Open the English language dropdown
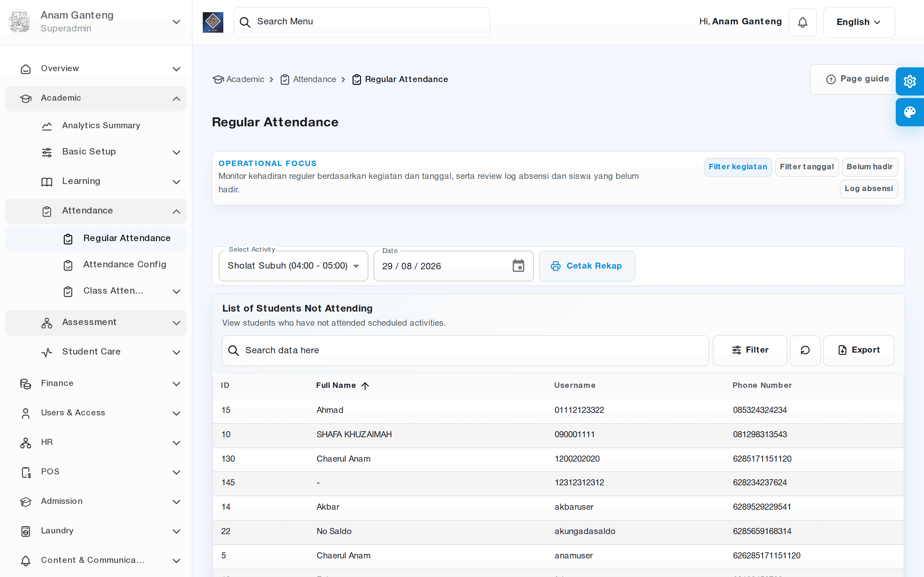 859,22
